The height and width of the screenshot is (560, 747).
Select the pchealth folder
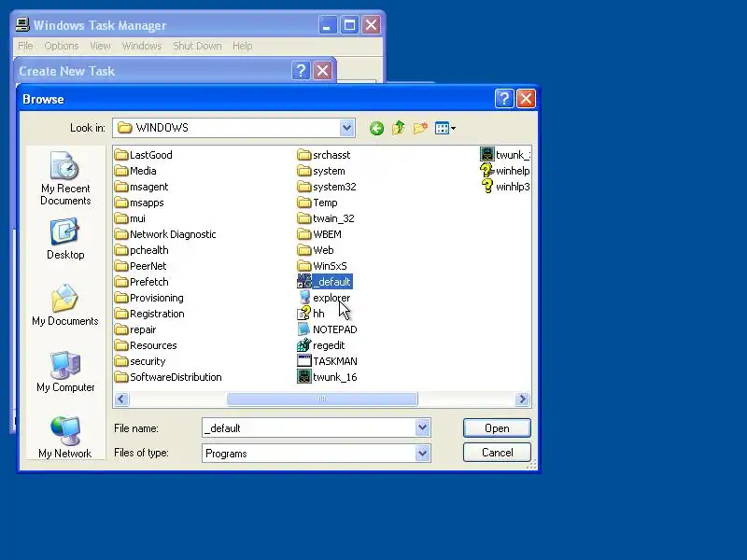142,250
